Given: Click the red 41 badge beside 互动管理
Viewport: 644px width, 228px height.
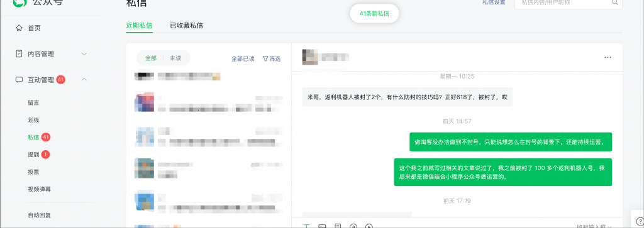Looking at the screenshot, I should click(x=60, y=80).
